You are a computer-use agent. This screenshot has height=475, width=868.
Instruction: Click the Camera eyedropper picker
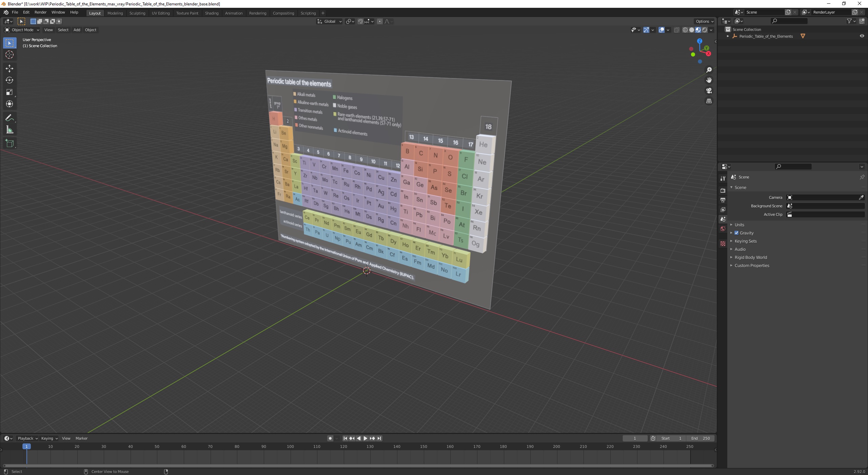[x=861, y=197]
